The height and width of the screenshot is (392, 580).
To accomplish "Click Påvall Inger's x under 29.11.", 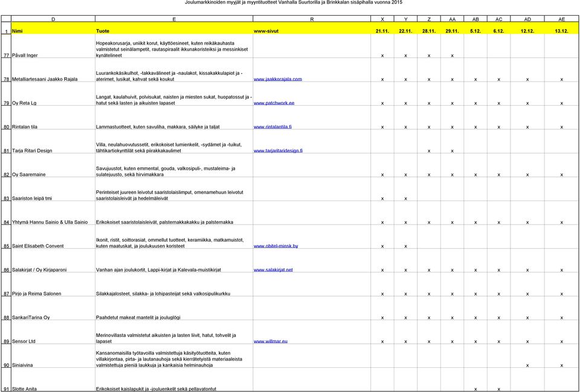I will [x=452, y=56].
